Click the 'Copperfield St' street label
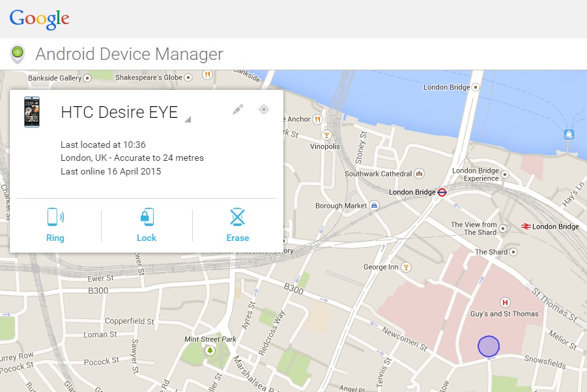Viewport: 587px width, 392px height. pos(129,321)
